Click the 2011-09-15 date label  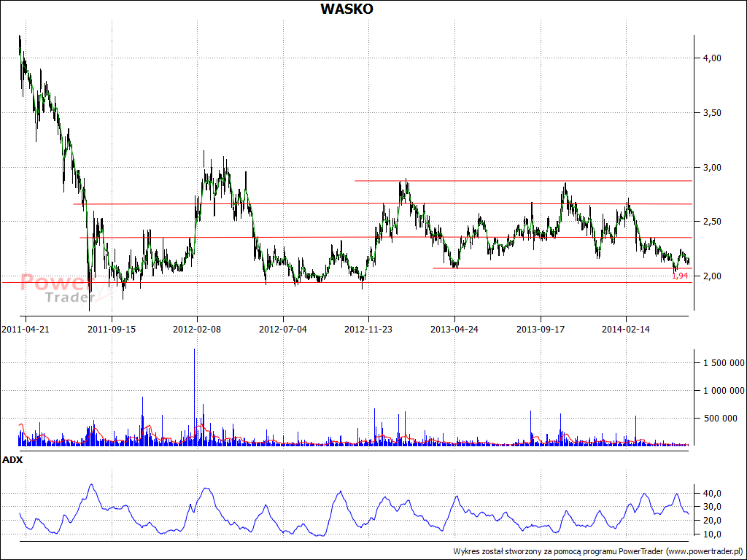[112, 329]
